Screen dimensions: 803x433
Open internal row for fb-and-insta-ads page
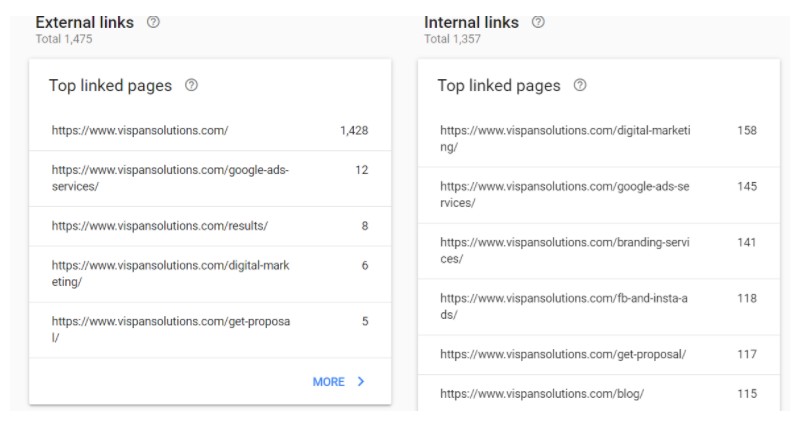click(599, 307)
